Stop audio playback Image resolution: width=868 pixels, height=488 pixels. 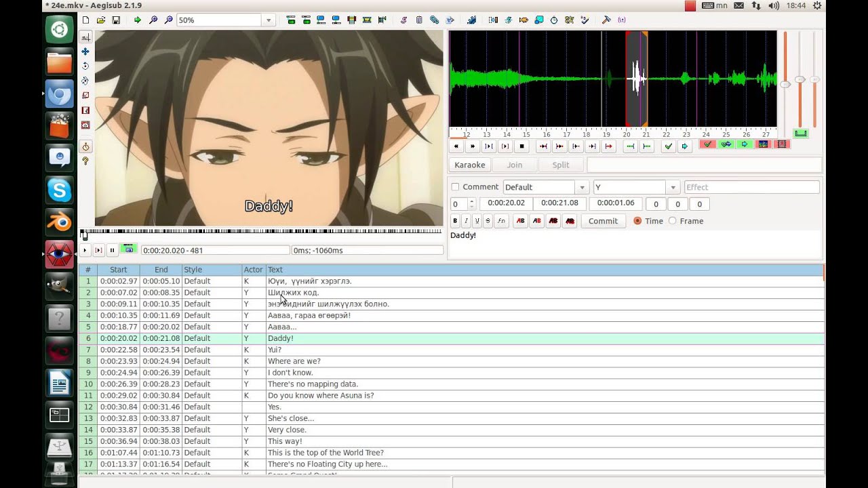[x=522, y=146]
